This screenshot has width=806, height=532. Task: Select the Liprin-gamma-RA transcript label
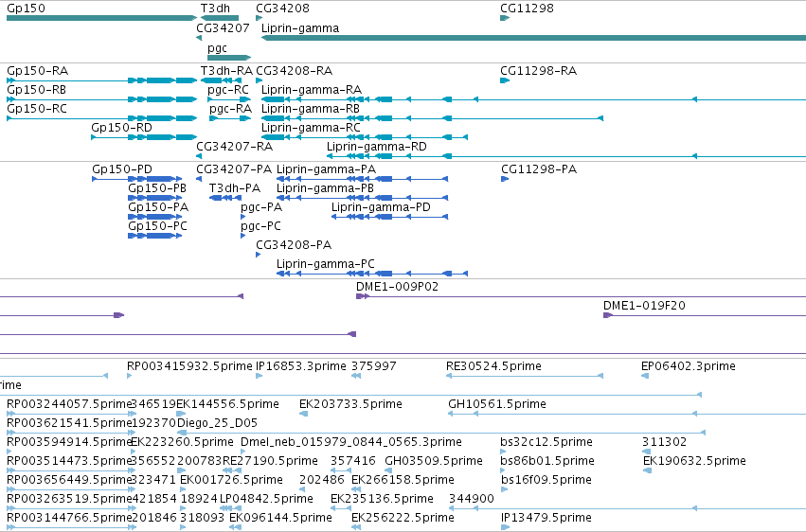pyautogui.click(x=312, y=90)
